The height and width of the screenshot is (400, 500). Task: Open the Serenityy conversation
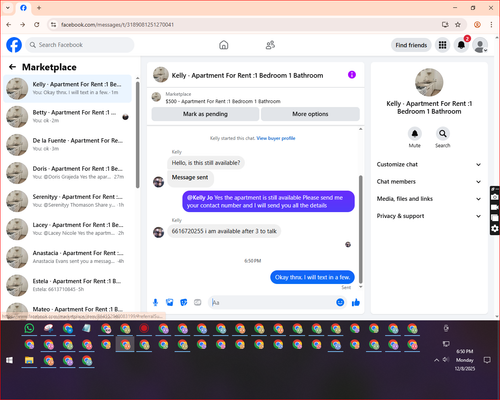pyautogui.click(x=68, y=201)
